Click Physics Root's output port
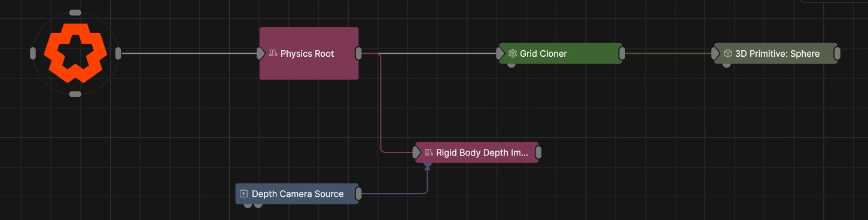The image size is (868, 220). pos(358,53)
